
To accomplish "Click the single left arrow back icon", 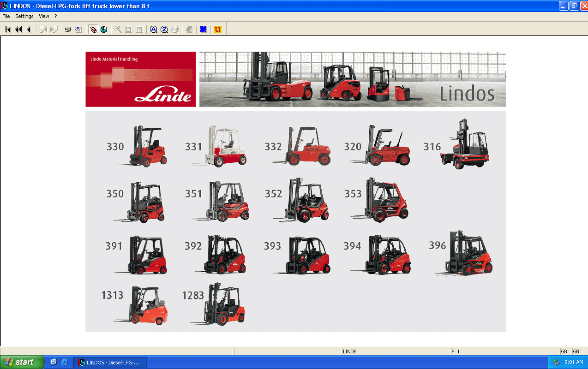I will (x=29, y=30).
